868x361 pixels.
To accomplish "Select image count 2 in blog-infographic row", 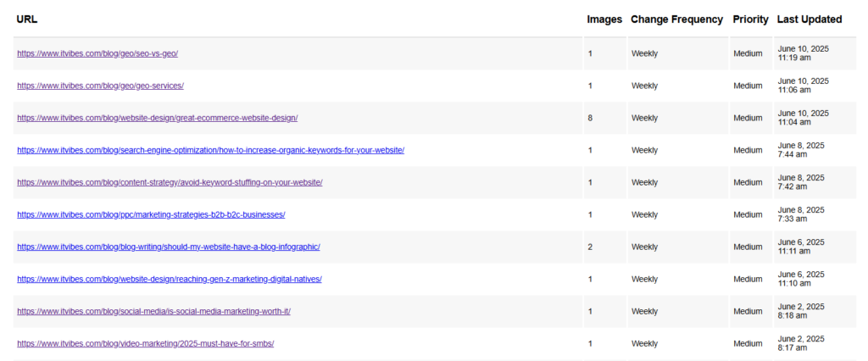I will point(590,247).
